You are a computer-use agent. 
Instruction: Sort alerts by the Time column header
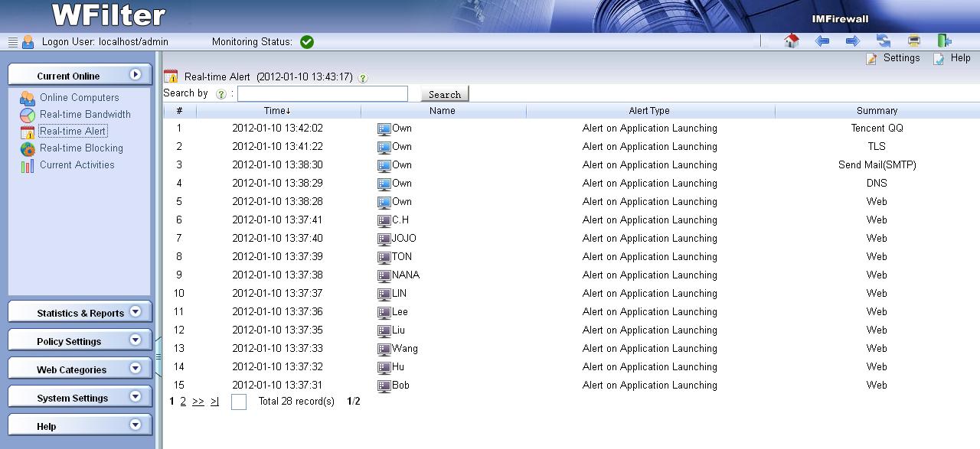[x=277, y=111]
